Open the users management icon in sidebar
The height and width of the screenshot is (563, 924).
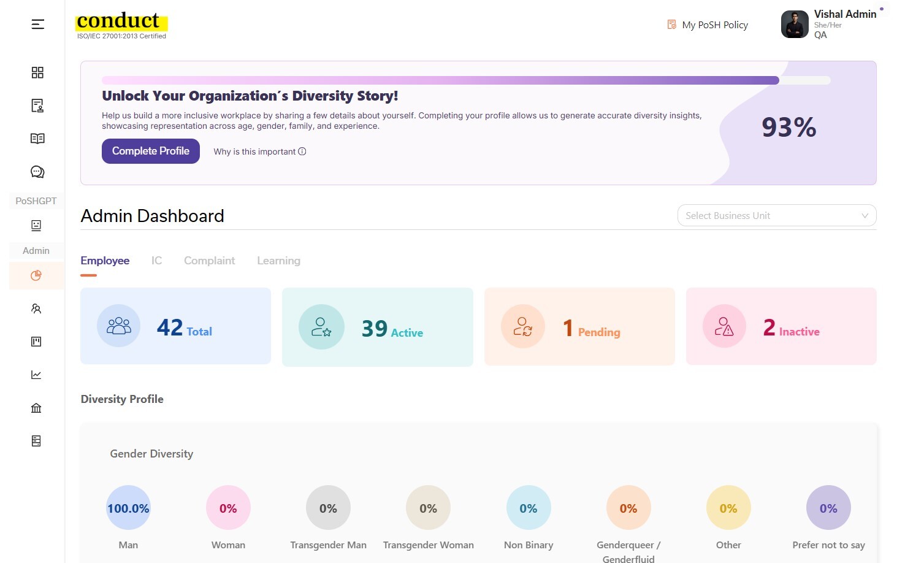(36, 308)
